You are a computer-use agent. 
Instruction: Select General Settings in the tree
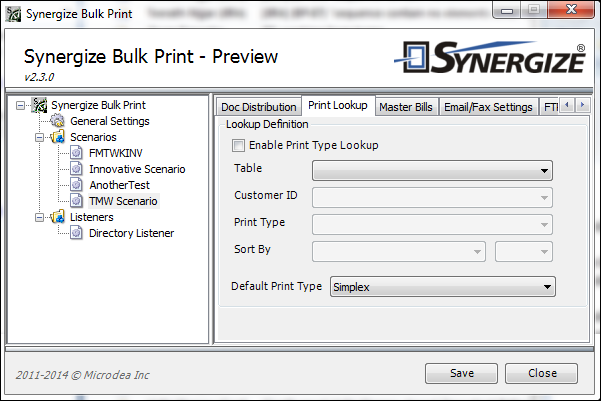click(x=110, y=121)
